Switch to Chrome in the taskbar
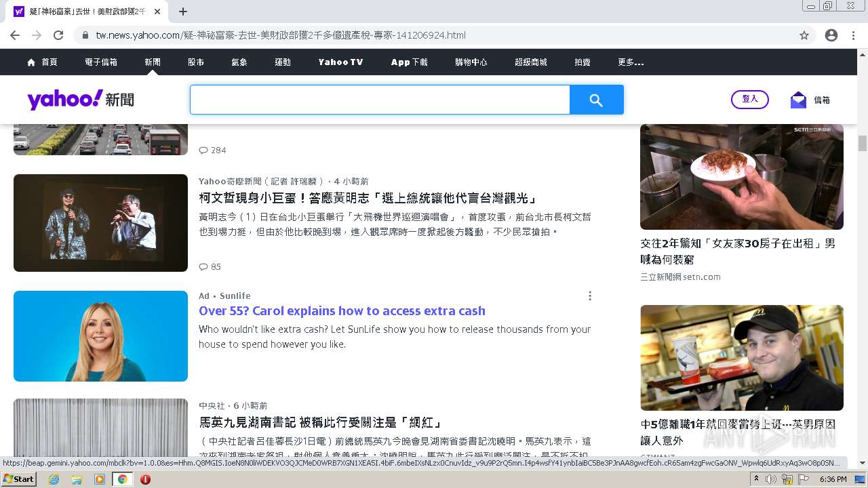Screen dimensions: 868x488 122,479
